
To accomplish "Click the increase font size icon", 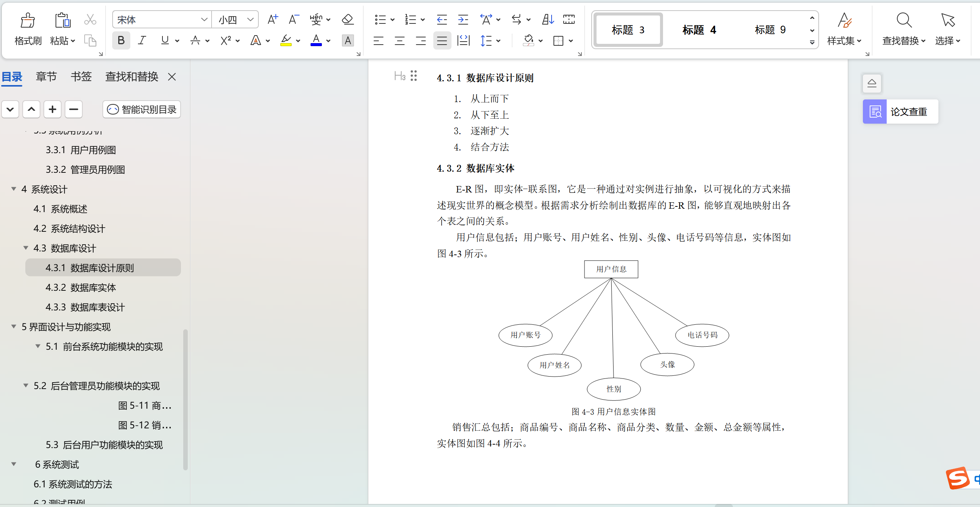I will 272,19.
